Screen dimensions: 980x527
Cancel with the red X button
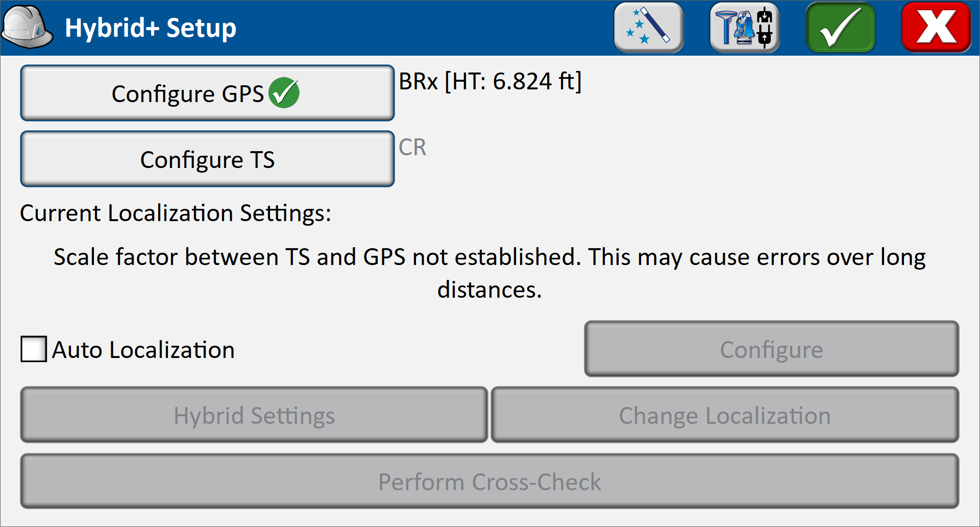click(937, 28)
